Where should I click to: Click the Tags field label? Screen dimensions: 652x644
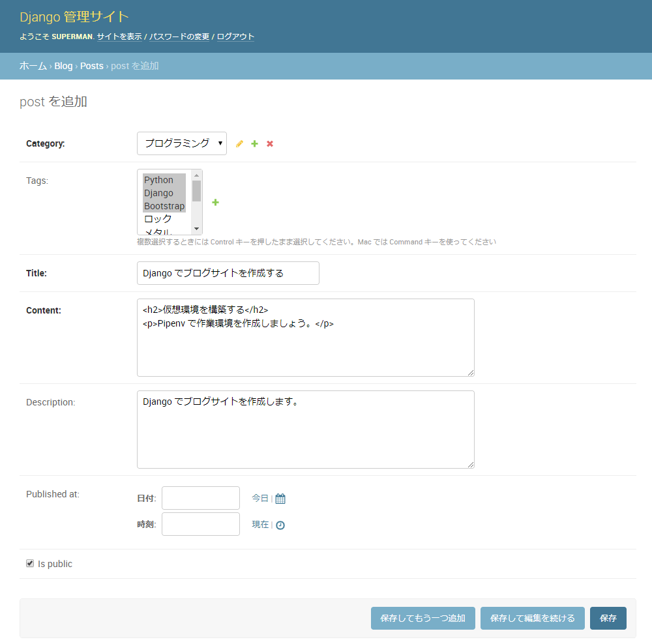[37, 181]
